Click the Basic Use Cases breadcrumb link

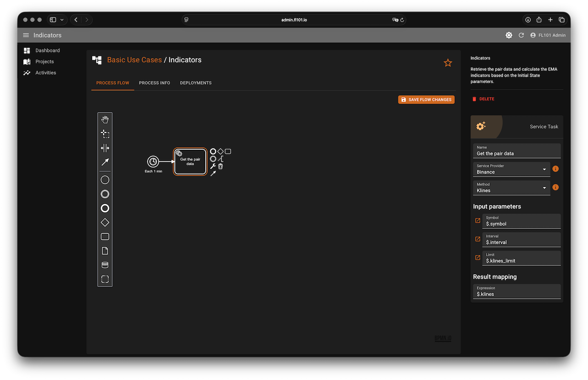point(134,60)
